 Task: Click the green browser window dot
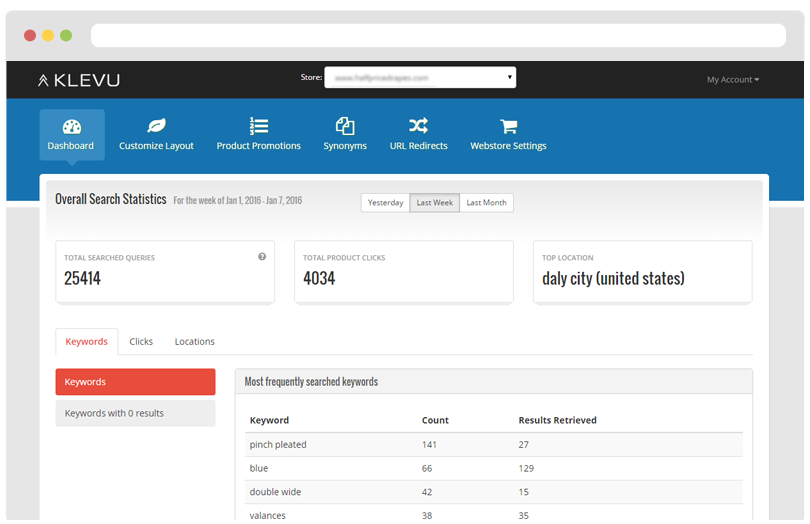pos(66,35)
